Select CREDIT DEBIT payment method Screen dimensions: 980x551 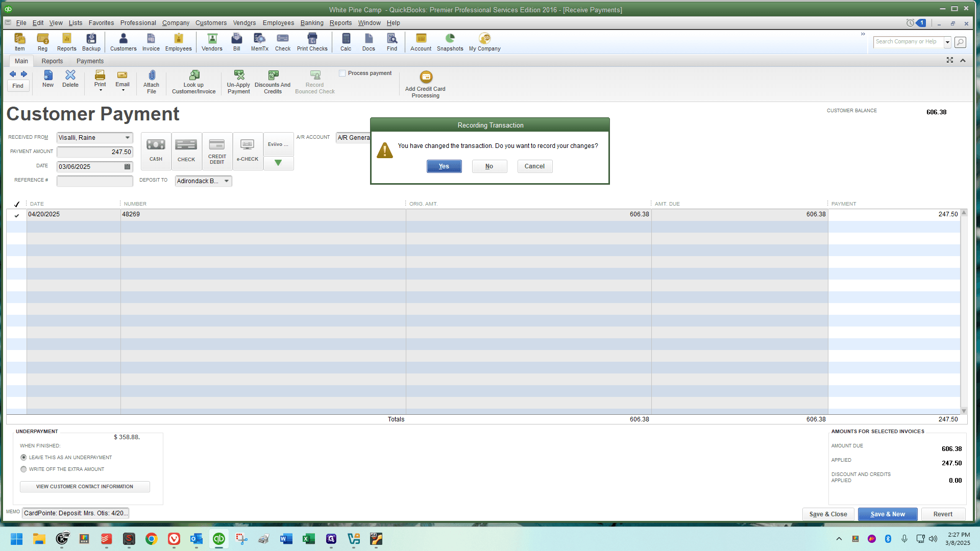coord(217,151)
